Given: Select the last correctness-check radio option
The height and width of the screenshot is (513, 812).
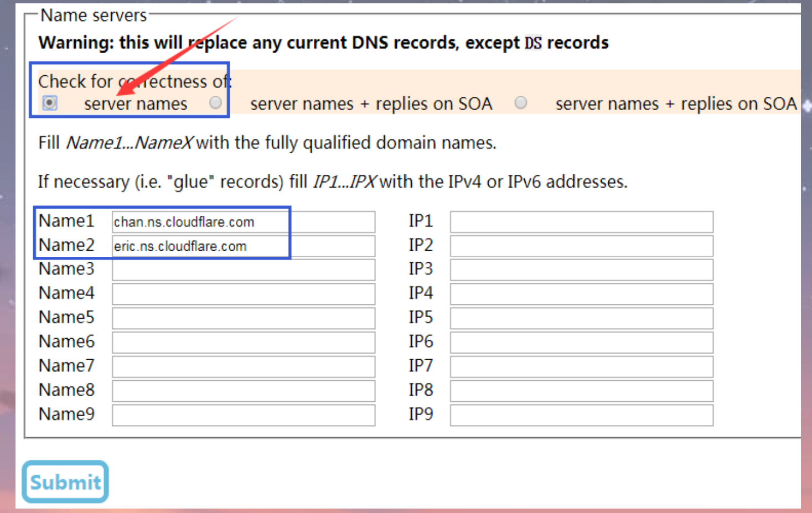Looking at the screenshot, I should (521, 103).
